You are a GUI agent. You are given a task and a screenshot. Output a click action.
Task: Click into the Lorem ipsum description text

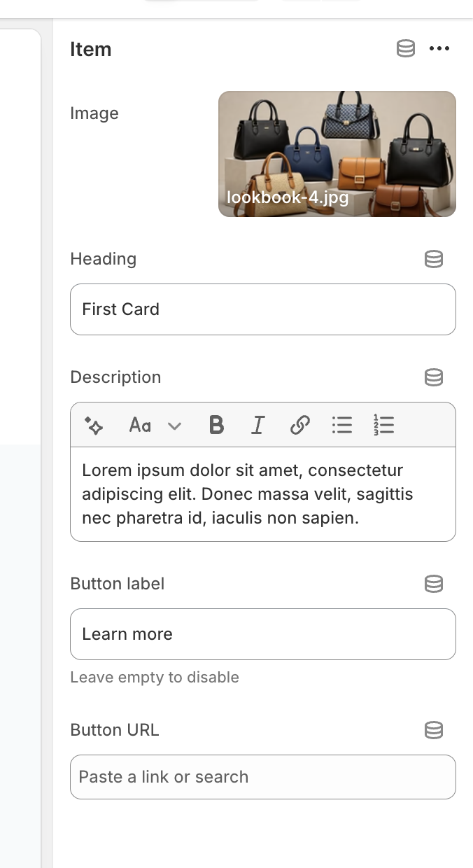[262, 494]
